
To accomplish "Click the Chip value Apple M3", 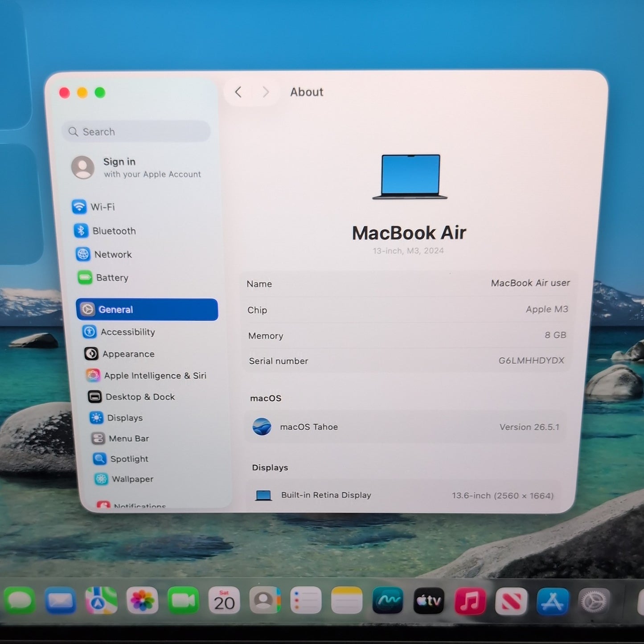I will (547, 309).
